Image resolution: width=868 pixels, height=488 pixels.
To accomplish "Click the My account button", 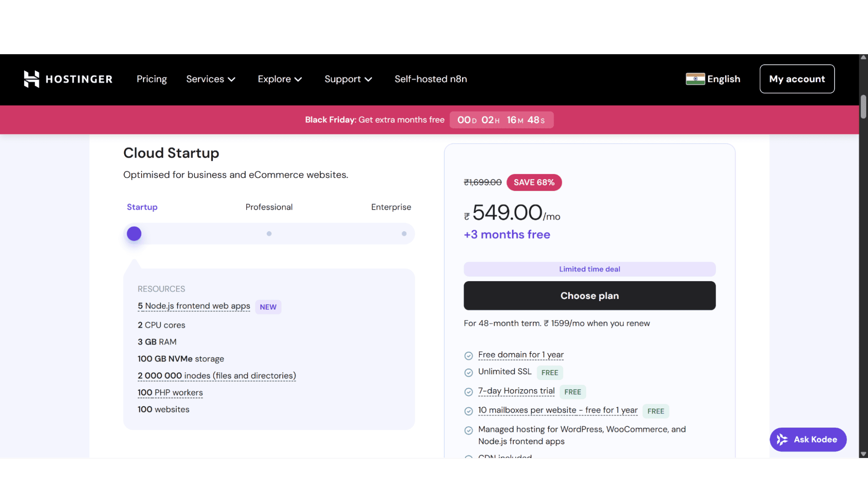I will coord(797,79).
